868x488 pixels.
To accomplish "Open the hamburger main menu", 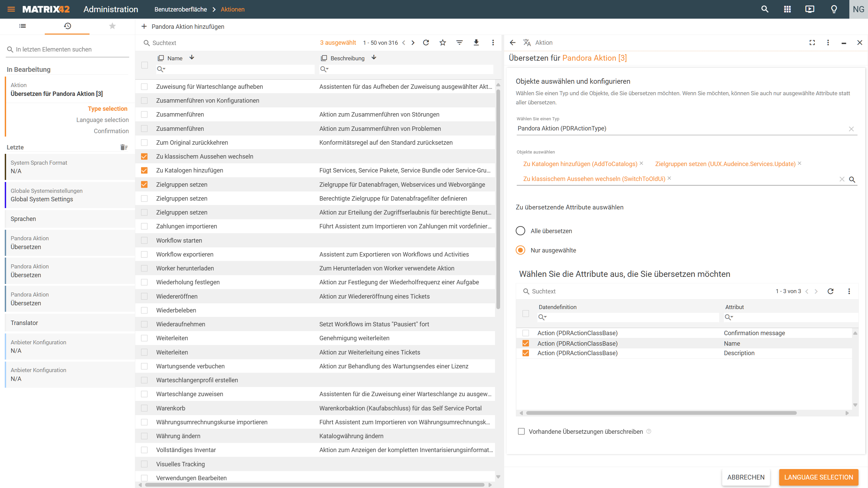I will click(x=11, y=9).
